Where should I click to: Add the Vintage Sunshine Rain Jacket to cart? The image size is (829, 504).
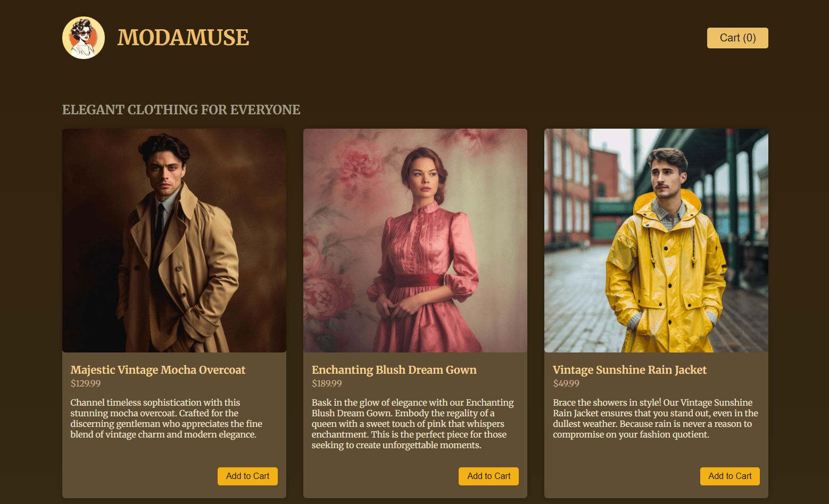pyautogui.click(x=729, y=476)
